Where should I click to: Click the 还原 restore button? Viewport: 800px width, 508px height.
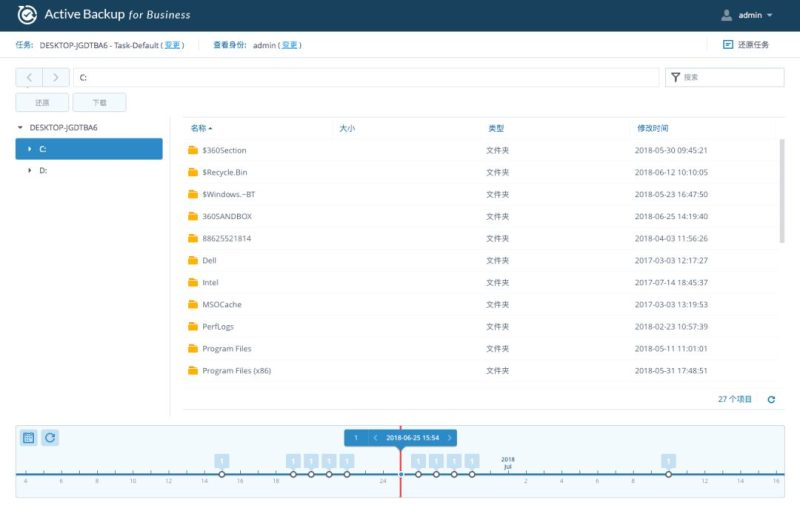pos(42,103)
